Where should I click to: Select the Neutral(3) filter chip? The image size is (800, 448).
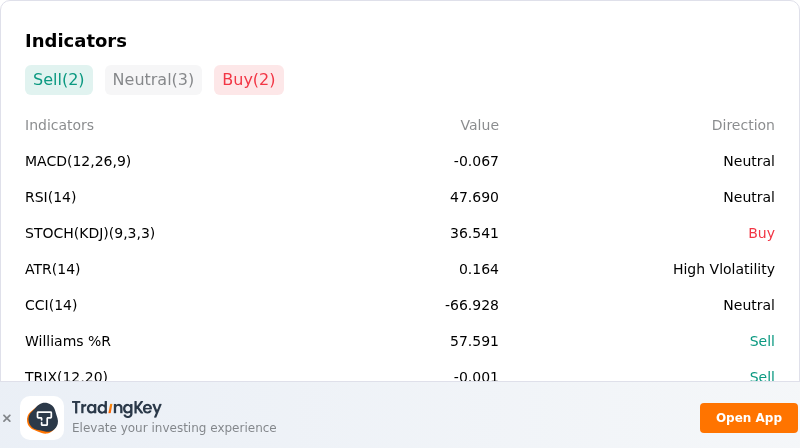click(x=153, y=80)
